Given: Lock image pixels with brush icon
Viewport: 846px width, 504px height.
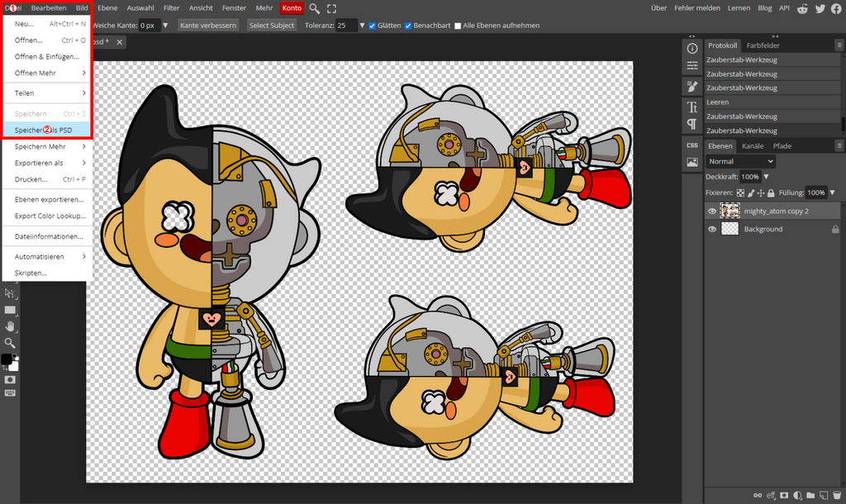Looking at the screenshot, I should (x=750, y=193).
